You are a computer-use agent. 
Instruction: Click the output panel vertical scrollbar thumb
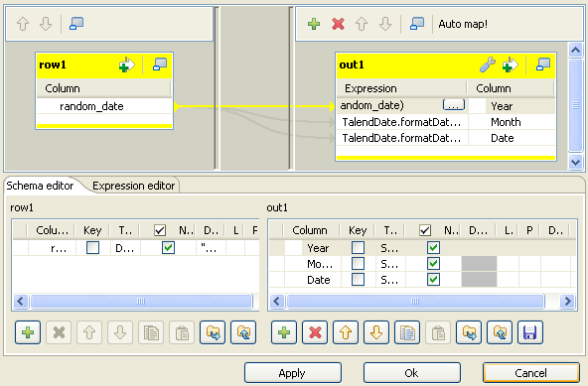575,106
